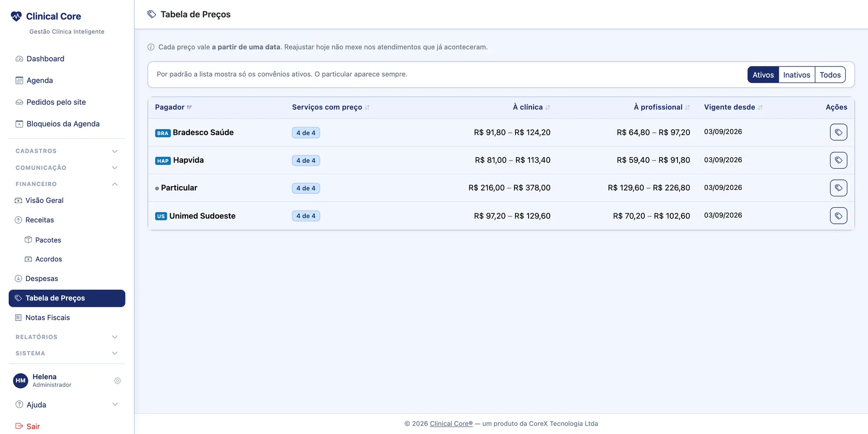
Task: Click R$ 81,00 – R$ 113,40 clinic price
Action: (x=513, y=161)
